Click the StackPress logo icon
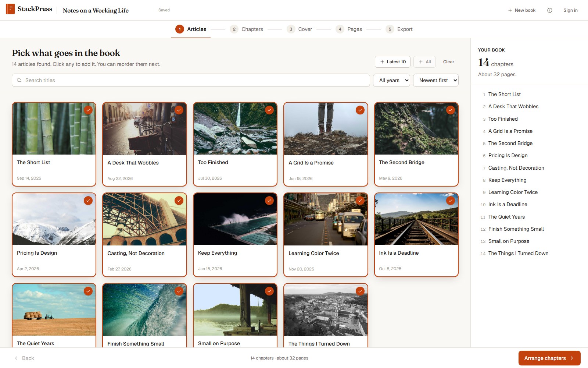The width and height of the screenshot is (588, 368). click(10, 9)
